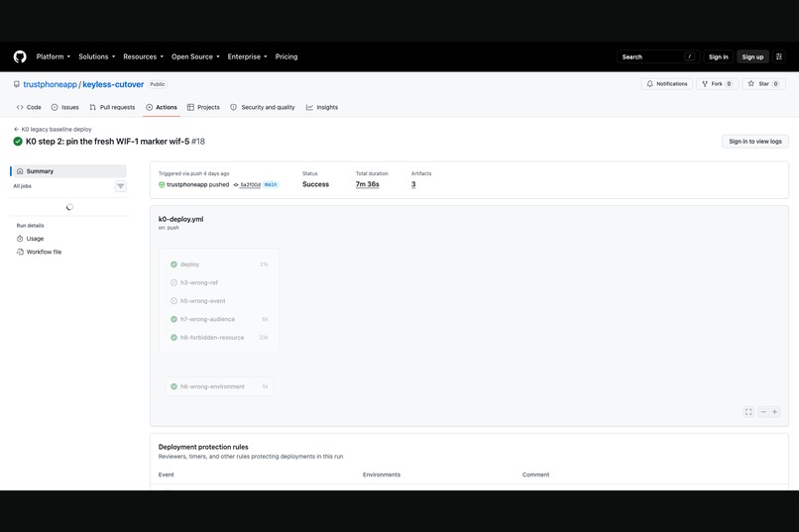Zoom out the workflow graph
Image resolution: width=799 pixels, height=532 pixels.
(x=763, y=412)
